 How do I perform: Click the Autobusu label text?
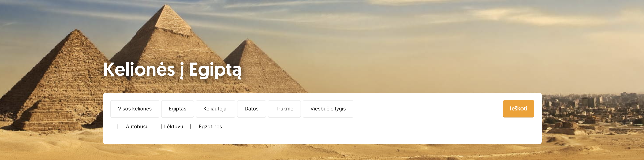tap(137, 126)
